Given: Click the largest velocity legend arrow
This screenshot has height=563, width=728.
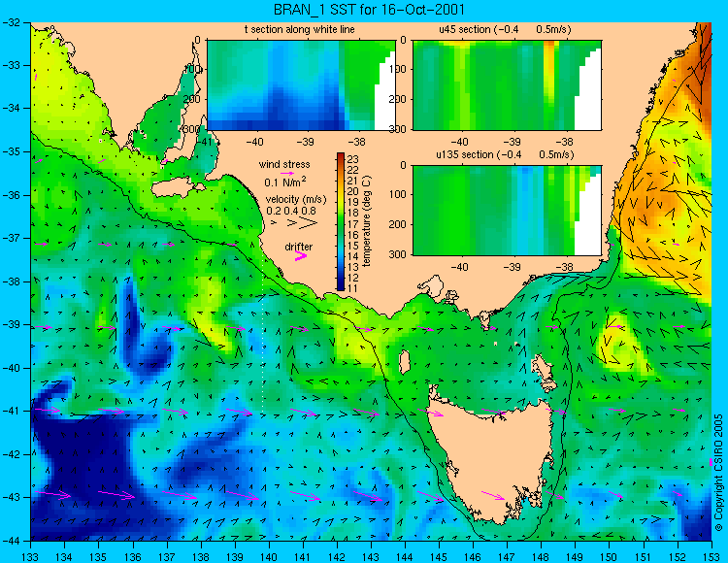Looking at the screenshot, I should coord(308,223).
